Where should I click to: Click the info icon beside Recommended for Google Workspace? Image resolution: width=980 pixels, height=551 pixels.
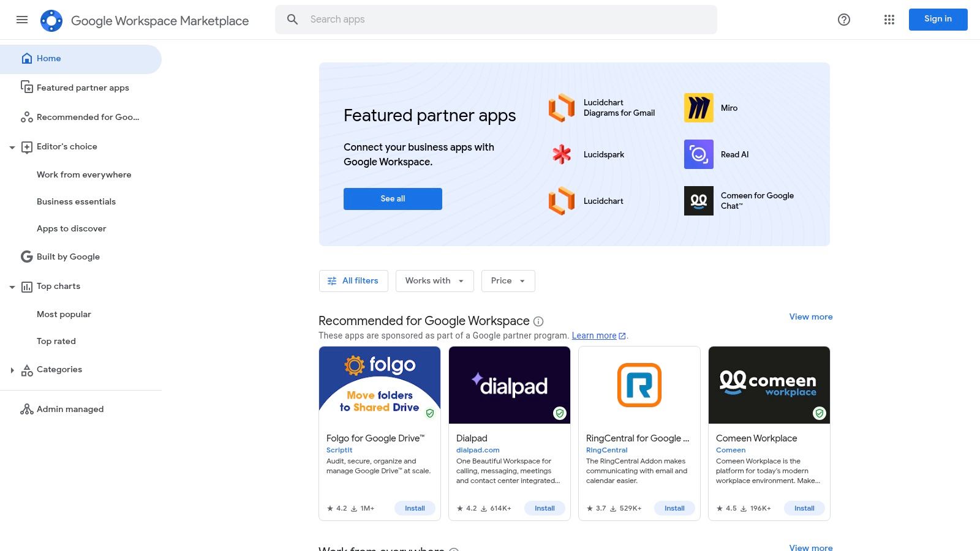coord(538,321)
